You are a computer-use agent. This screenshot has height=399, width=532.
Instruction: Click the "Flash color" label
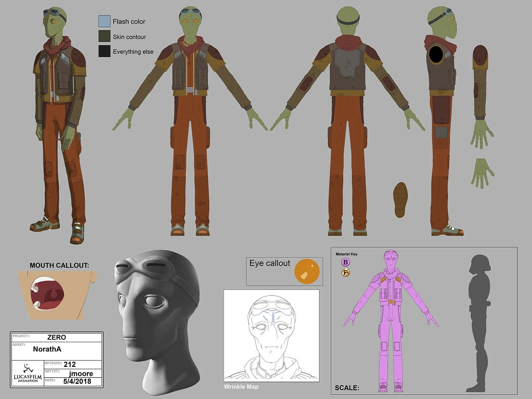coord(129,21)
